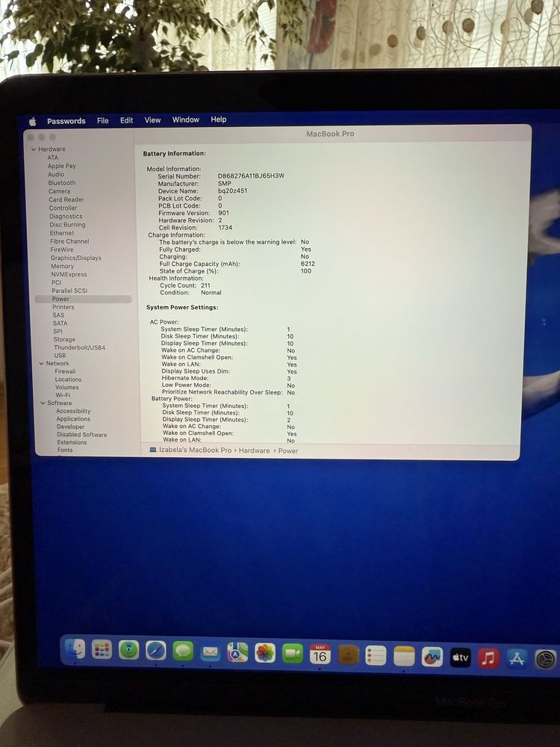Select Ethernet in the sidebar
560x747 pixels.
pos(62,233)
